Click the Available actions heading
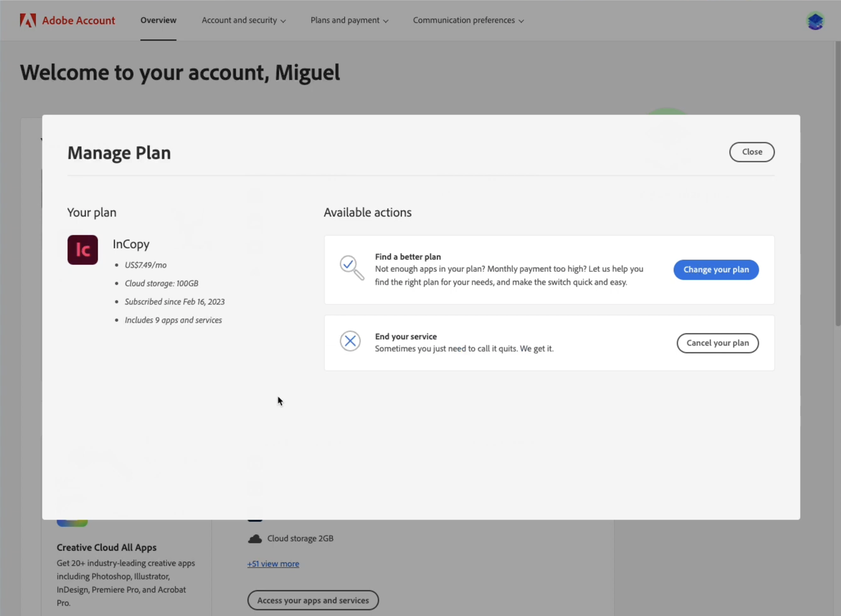This screenshot has width=841, height=616. [x=368, y=212]
